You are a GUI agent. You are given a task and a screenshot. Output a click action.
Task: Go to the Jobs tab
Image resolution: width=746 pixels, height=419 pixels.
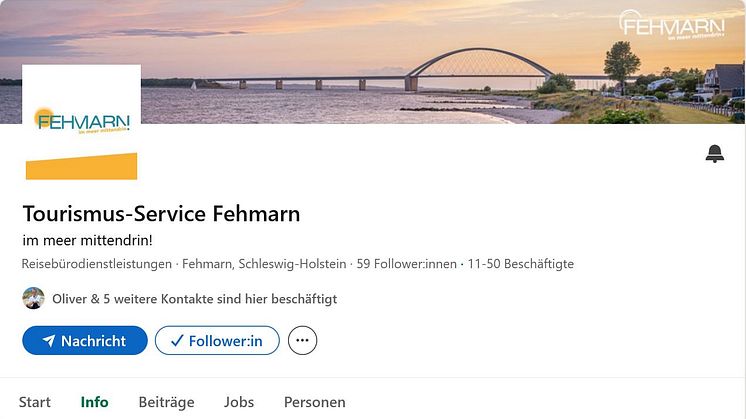coord(239,402)
